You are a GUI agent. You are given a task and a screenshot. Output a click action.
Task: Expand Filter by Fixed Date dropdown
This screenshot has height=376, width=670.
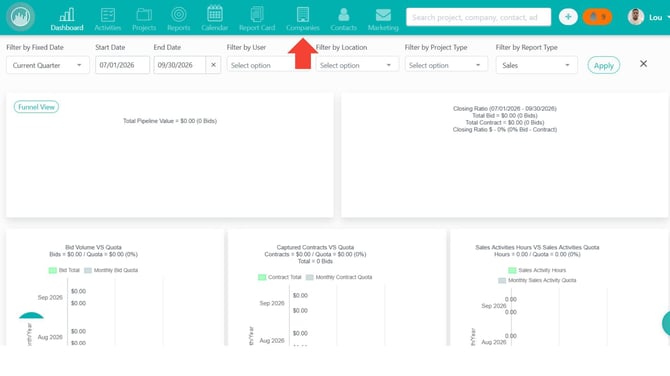tap(47, 65)
